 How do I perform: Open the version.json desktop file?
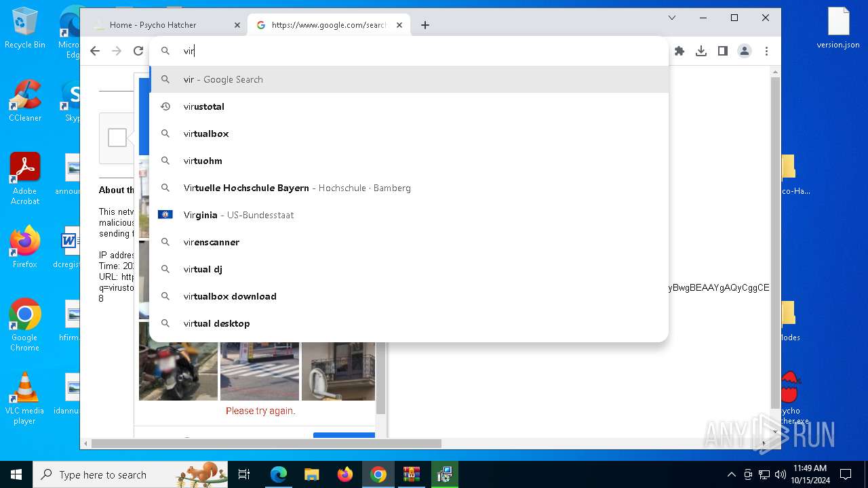click(x=838, y=28)
